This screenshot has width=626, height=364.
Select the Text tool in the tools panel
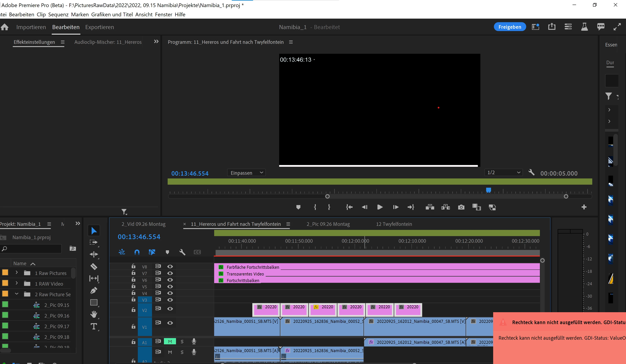[x=94, y=326]
